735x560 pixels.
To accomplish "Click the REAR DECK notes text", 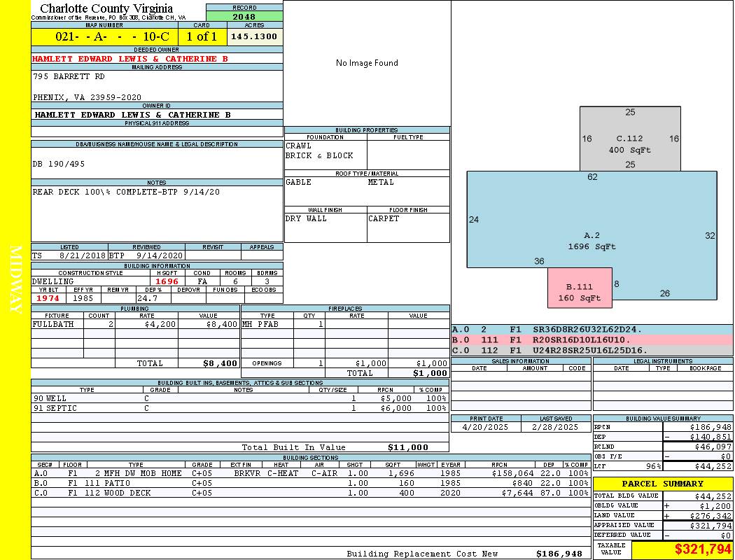I will tap(125, 192).
